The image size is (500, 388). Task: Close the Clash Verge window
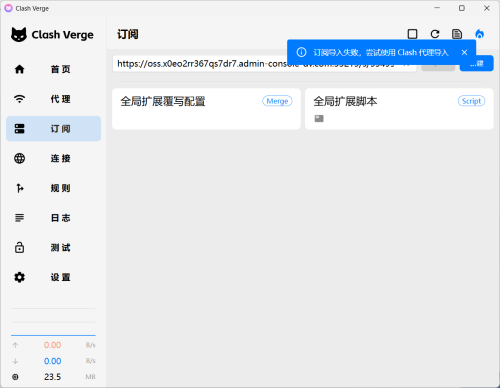tap(487, 8)
